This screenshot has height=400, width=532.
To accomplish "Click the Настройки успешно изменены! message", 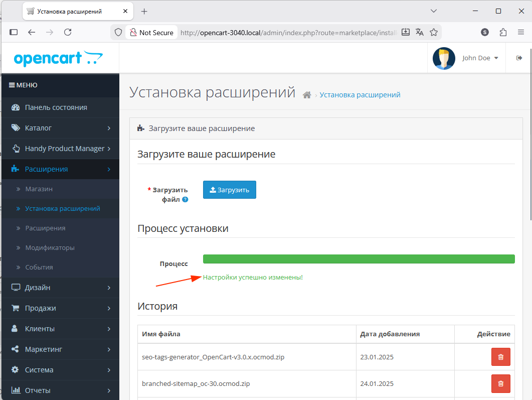I will click(x=253, y=277).
